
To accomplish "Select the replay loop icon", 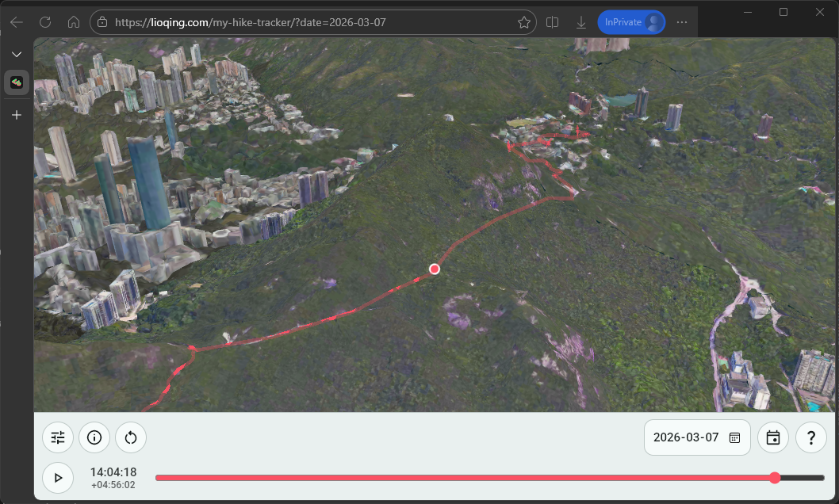I will (130, 437).
